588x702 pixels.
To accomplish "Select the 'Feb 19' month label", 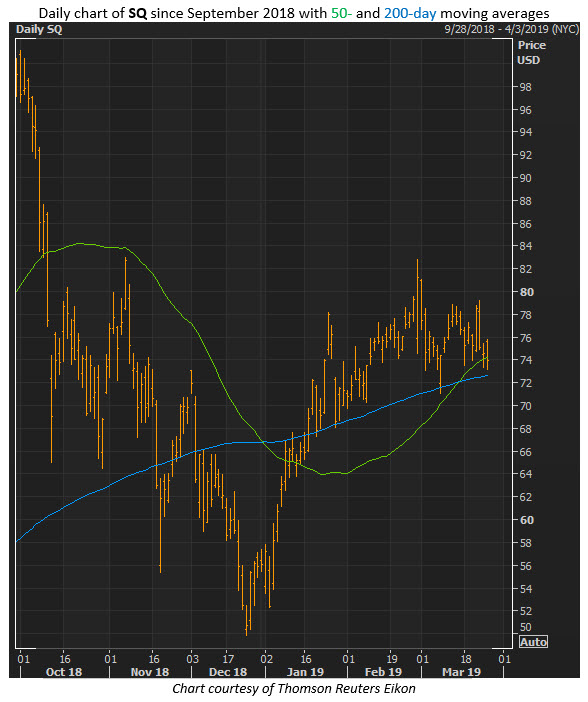I will click(383, 672).
